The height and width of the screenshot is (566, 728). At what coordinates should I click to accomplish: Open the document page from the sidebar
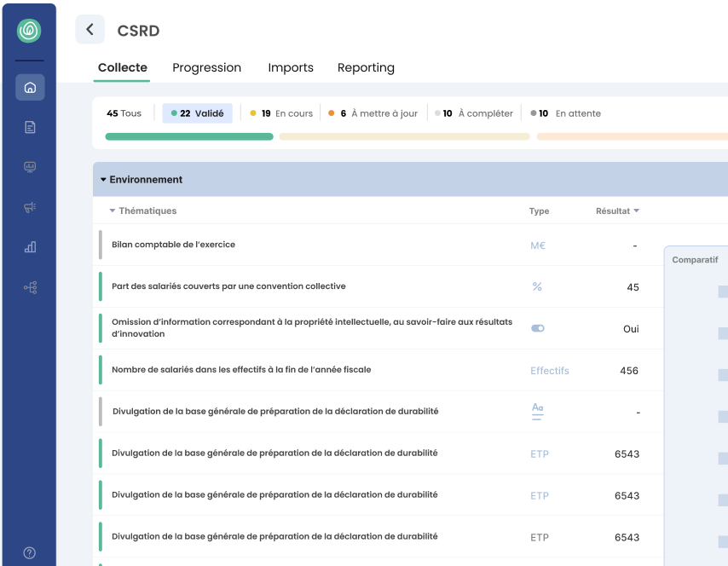30,127
